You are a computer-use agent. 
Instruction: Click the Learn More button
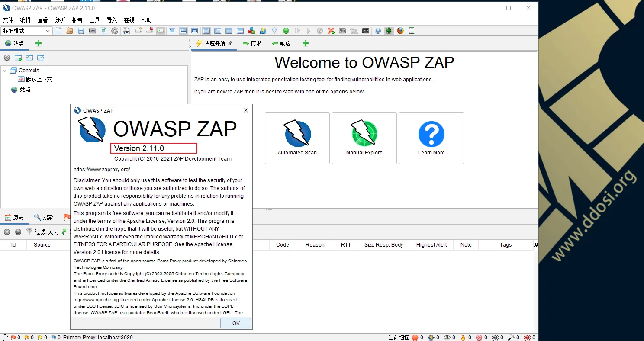431,138
